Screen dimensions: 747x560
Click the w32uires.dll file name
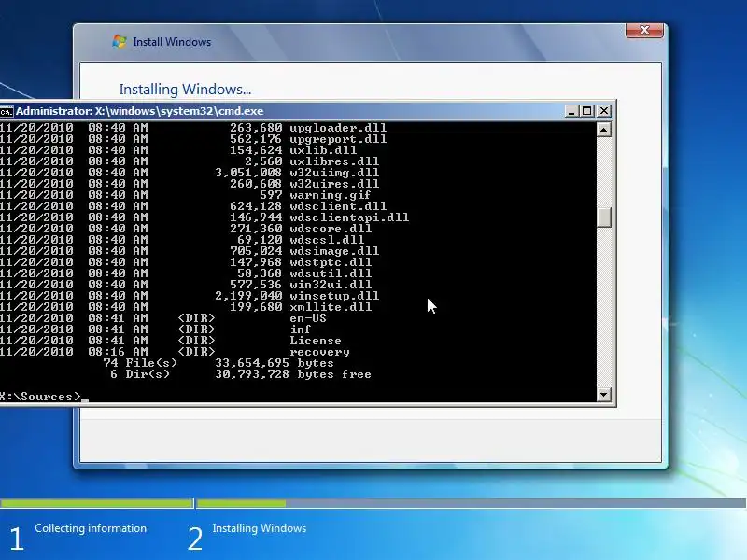[x=334, y=184]
